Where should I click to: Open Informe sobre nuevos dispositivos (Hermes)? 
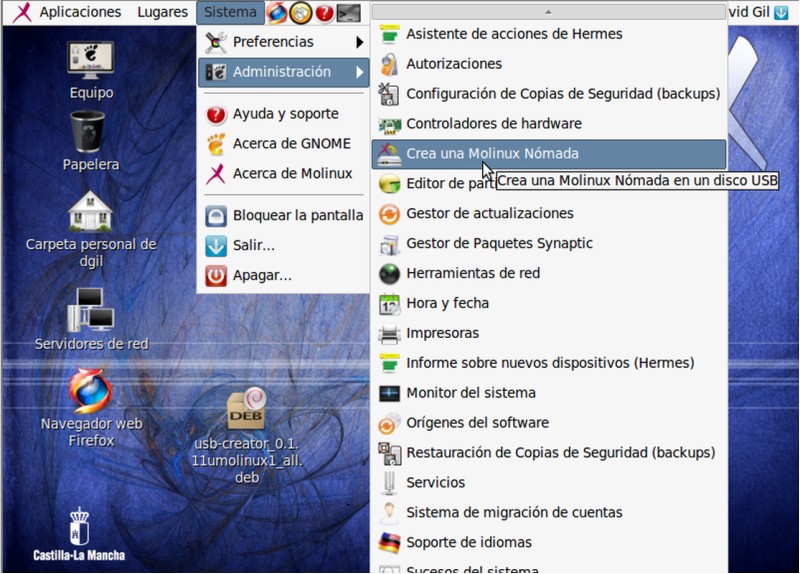tap(549, 363)
